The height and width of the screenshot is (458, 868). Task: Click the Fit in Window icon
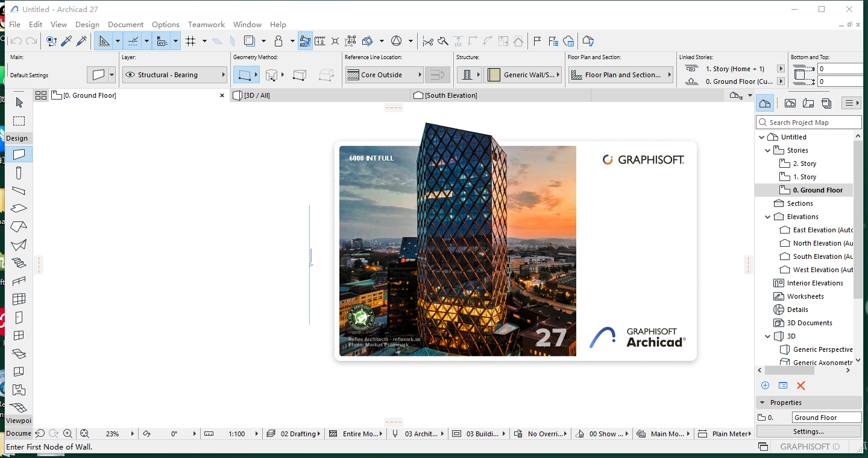point(84,433)
